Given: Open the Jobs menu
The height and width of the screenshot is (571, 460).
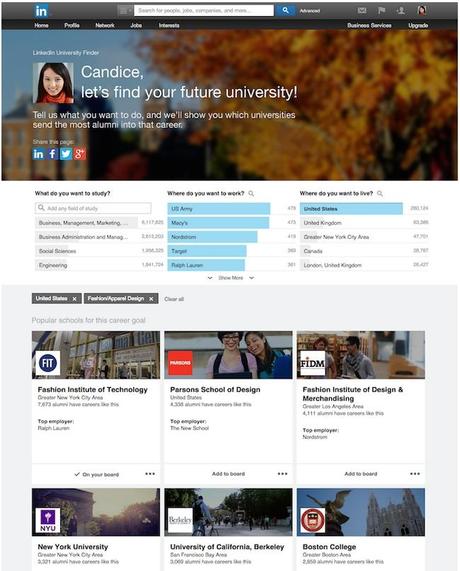Looking at the screenshot, I should tap(136, 25).
